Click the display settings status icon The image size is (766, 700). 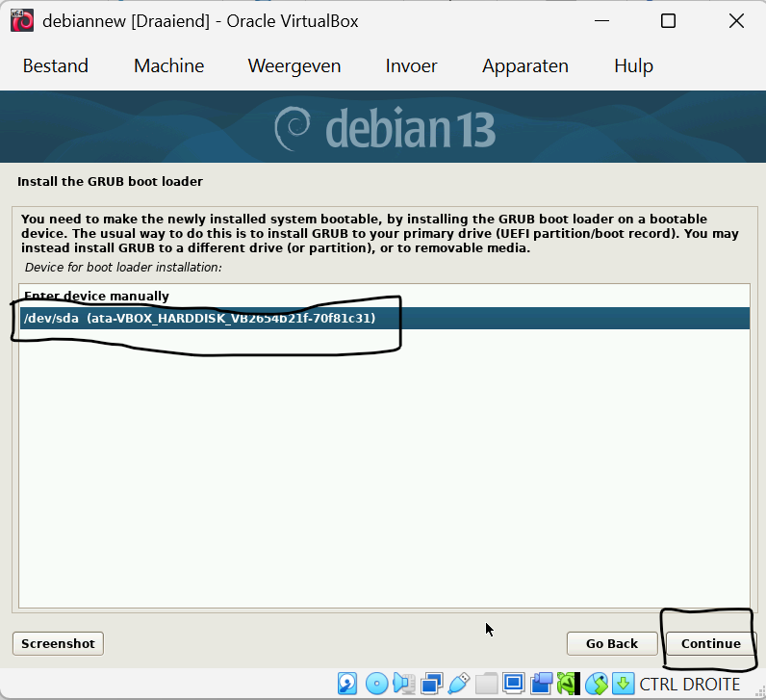tap(514, 684)
